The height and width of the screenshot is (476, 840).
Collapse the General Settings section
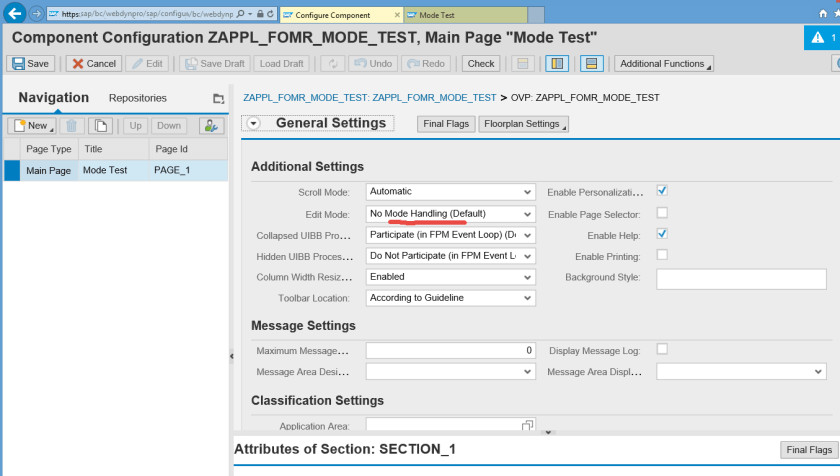(253, 124)
